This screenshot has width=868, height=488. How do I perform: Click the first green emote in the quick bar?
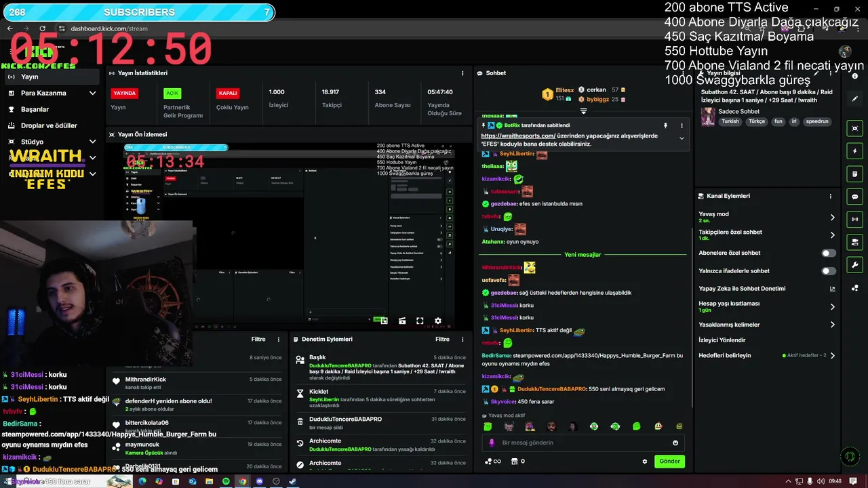pyautogui.click(x=488, y=426)
